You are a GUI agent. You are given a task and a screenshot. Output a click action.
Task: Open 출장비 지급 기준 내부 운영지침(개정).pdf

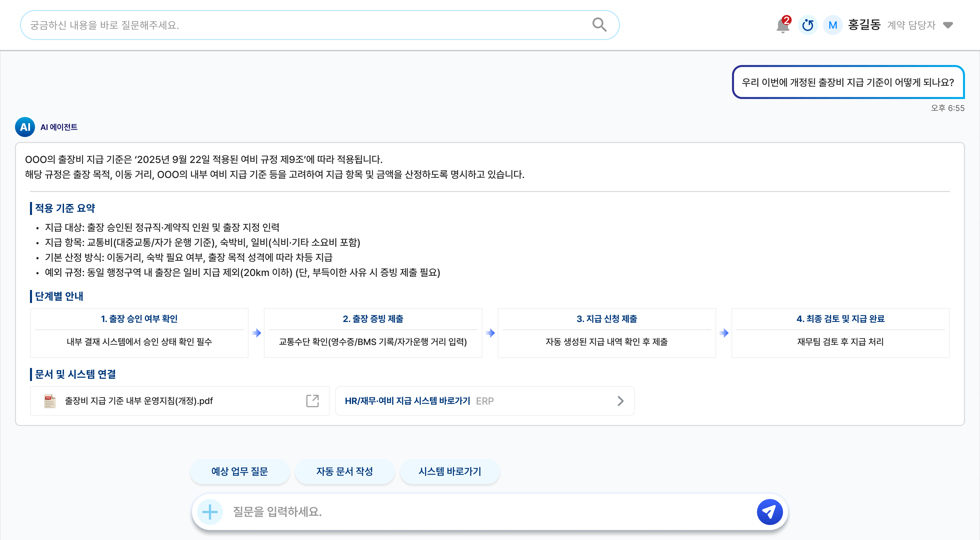coord(180,401)
